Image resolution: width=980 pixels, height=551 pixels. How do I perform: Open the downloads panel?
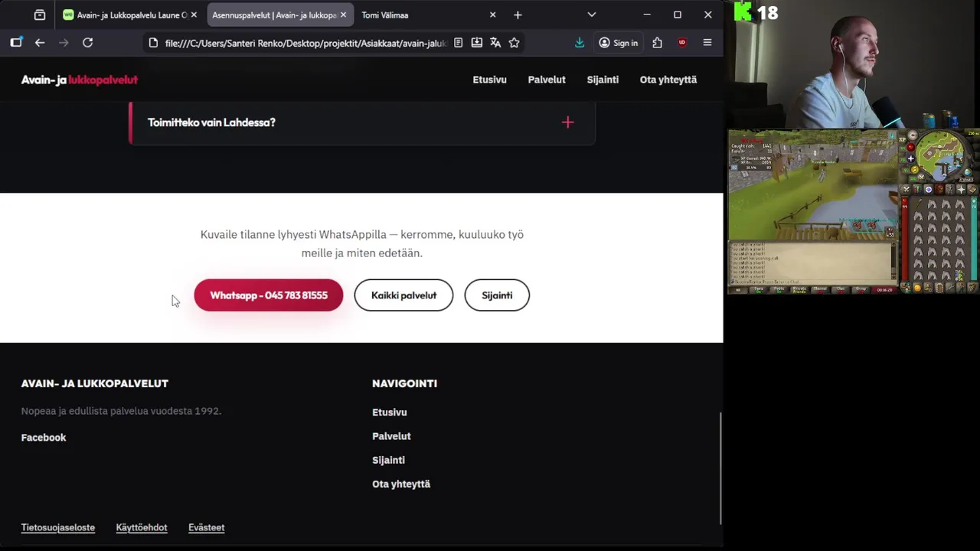click(x=580, y=43)
